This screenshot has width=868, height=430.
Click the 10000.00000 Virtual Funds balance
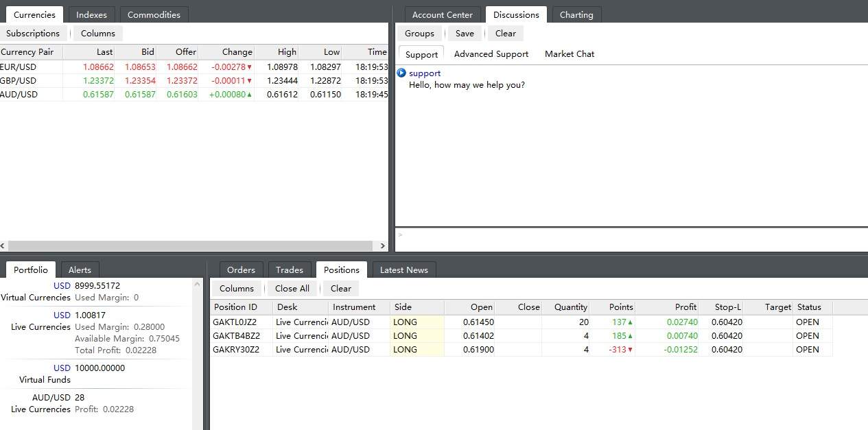[99, 368]
